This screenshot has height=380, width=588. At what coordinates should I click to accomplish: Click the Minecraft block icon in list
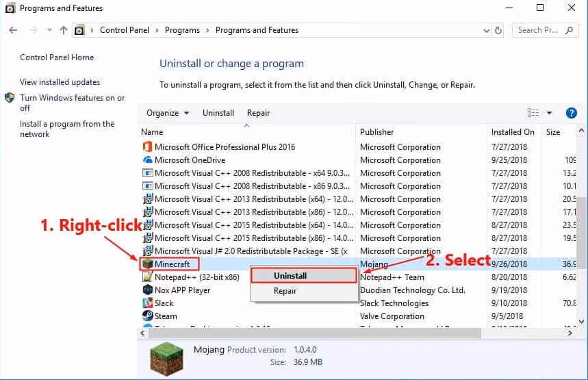point(148,264)
